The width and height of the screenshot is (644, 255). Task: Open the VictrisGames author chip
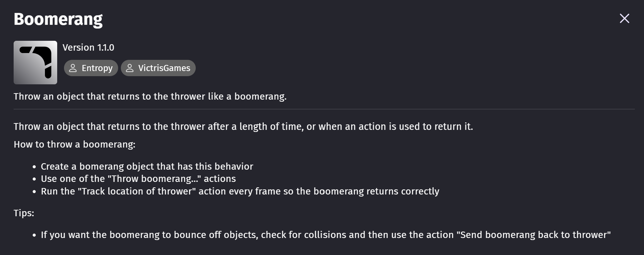(x=158, y=68)
